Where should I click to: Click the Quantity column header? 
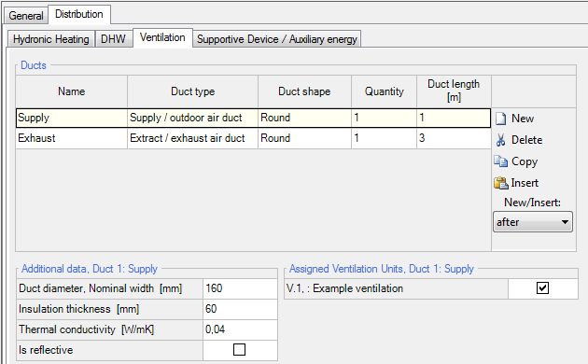[x=384, y=91]
